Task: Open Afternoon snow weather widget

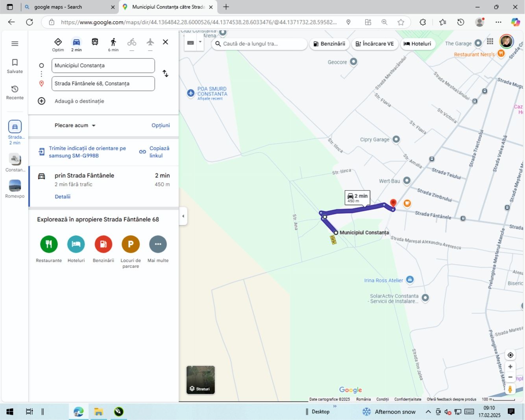Action: click(x=388, y=412)
